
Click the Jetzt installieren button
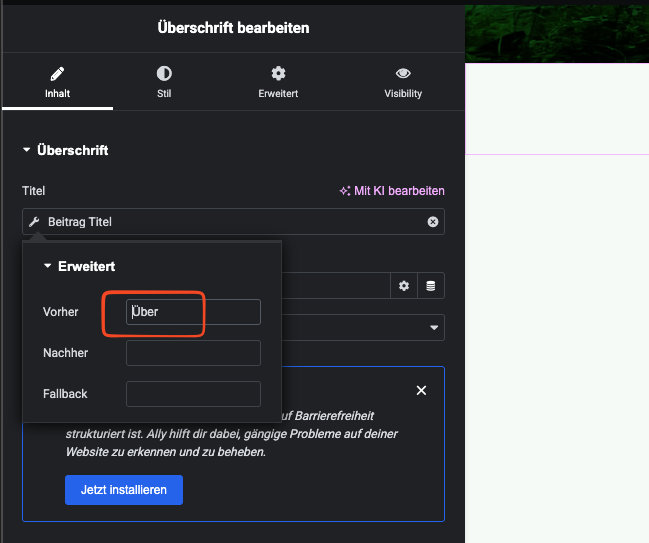tap(124, 490)
